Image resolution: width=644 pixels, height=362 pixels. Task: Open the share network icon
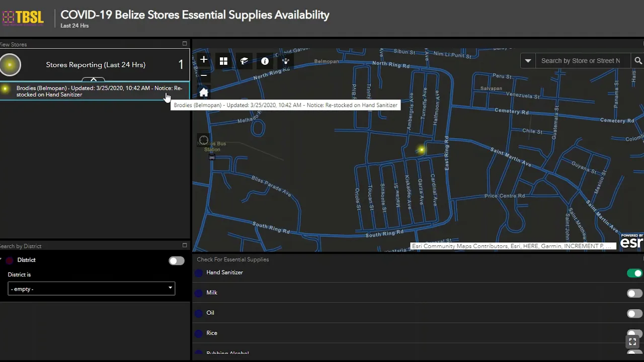[x=285, y=61]
